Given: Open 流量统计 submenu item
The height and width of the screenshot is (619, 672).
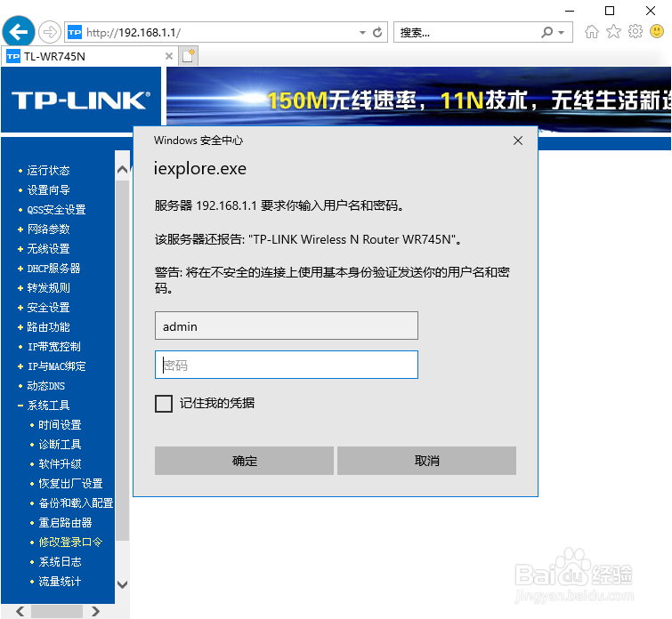Looking at the screenshot, I should (60, 582).
